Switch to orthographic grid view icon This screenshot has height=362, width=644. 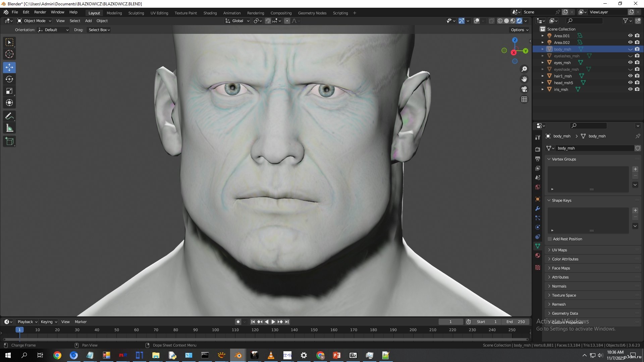coord(524,99)
